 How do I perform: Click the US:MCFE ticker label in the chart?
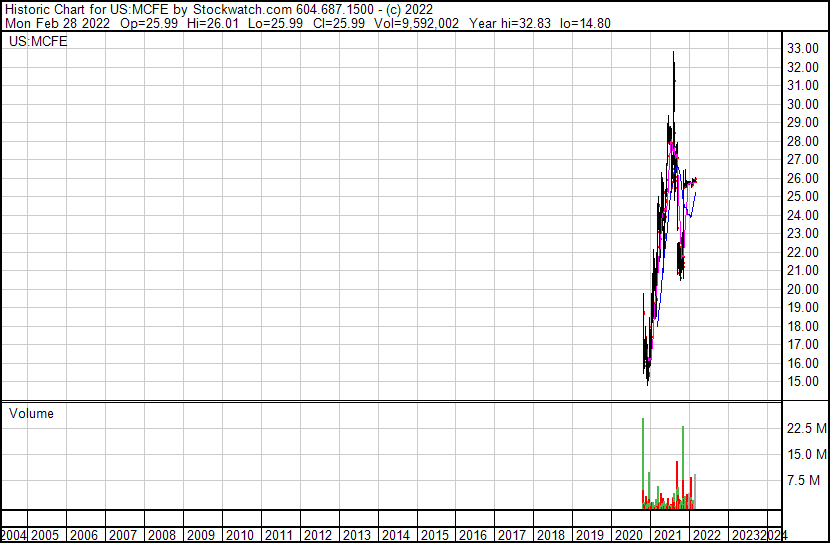[x=38, y=42]
